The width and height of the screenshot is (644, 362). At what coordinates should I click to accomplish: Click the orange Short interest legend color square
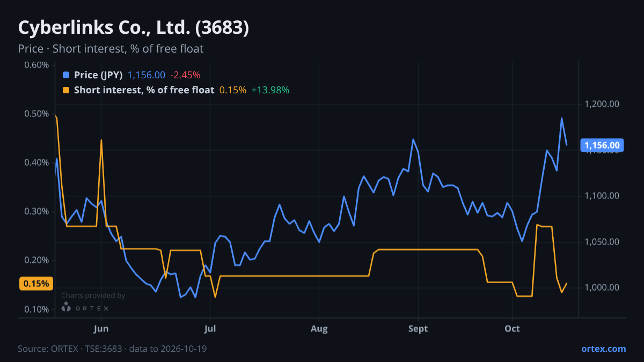click(x=66, y=90)
